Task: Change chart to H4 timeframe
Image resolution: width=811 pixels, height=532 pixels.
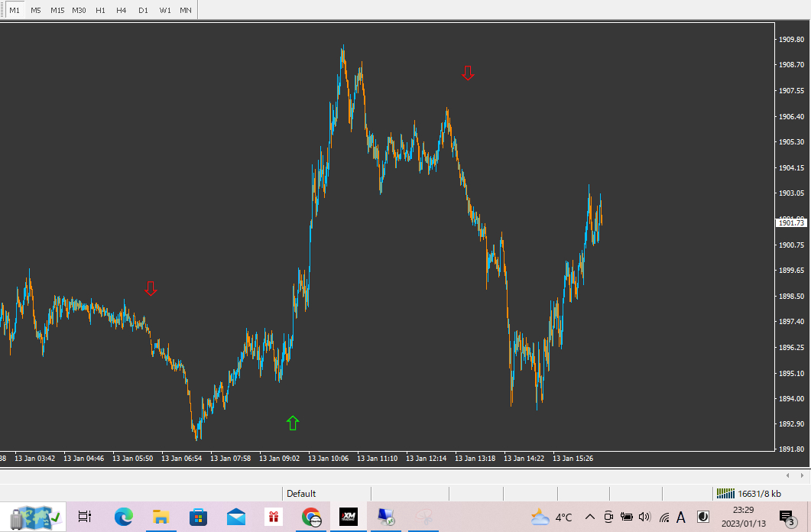Action: 122,11
